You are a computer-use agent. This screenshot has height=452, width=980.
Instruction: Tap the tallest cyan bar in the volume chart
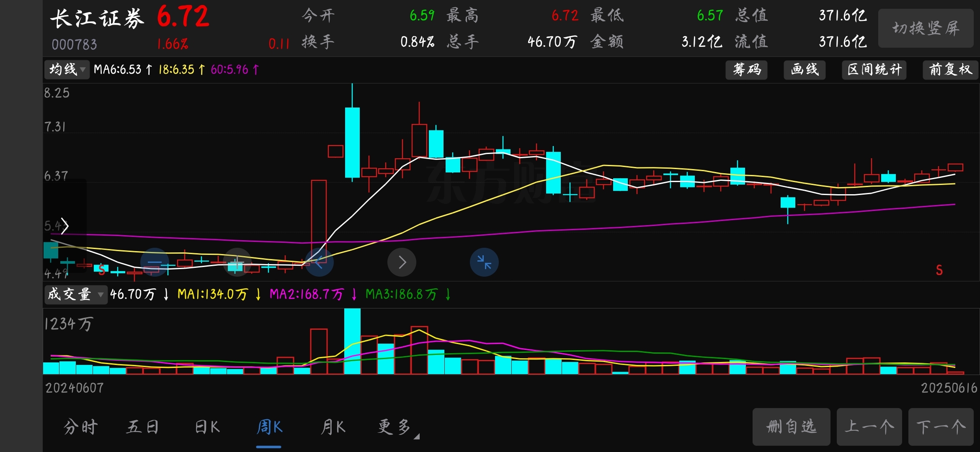[352, 341]
